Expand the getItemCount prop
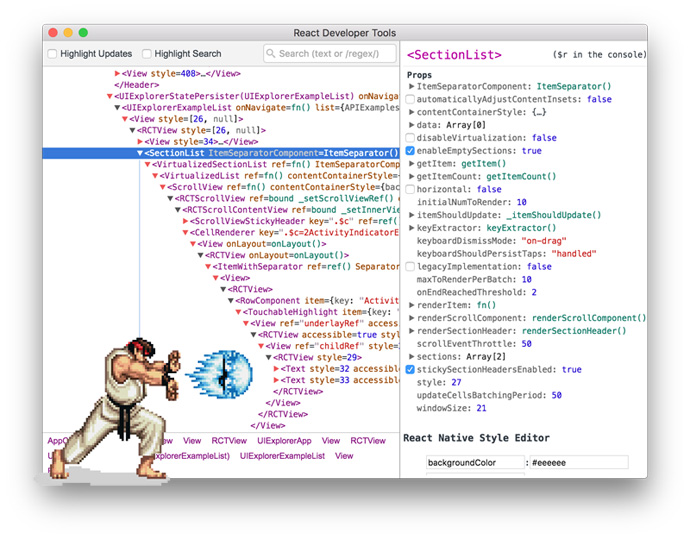 coord(411,176)
